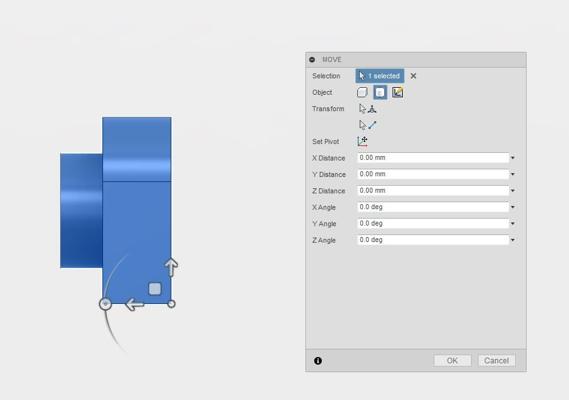
Task: Expand the X Angle dropdown arrow
Action: pos(513,207)
